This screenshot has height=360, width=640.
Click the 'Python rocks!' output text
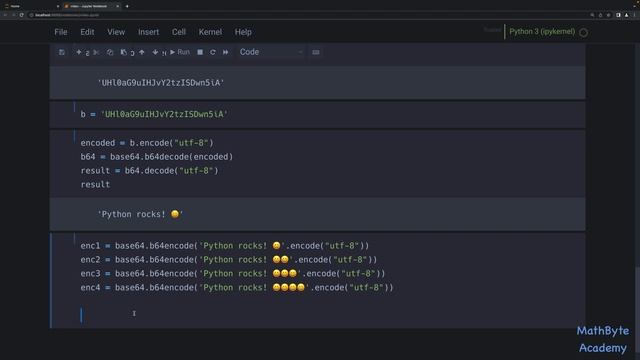pyautogui.click(x=140, y=214)
